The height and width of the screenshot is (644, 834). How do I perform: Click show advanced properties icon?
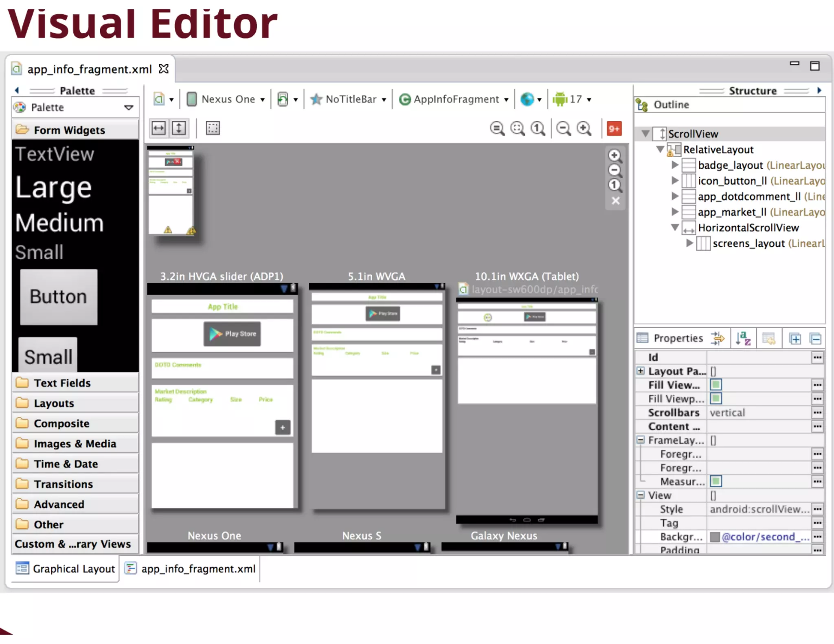[x=718, y=338]
